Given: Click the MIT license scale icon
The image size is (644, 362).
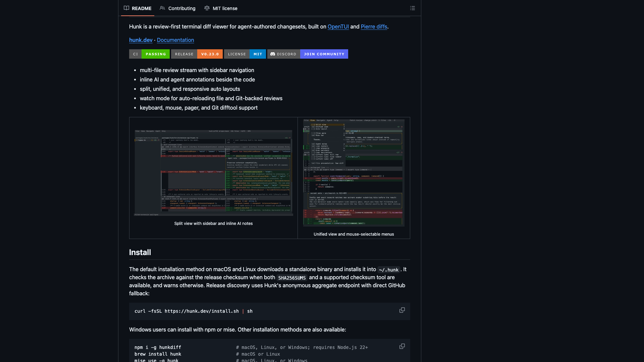Looking at the screenshot, I should pyautogui.click(x=207, y=8).
